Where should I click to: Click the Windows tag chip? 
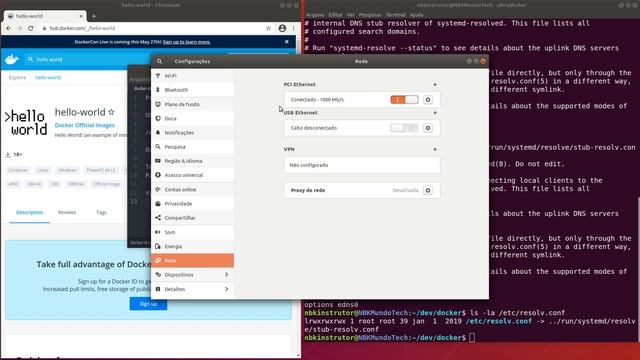click(x=67, y=170)
